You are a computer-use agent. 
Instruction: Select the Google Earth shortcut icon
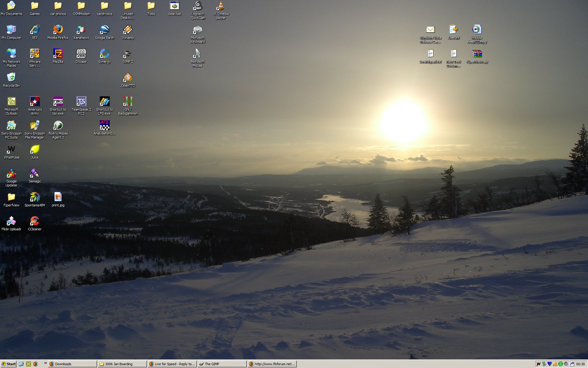(x=104, y=30)
